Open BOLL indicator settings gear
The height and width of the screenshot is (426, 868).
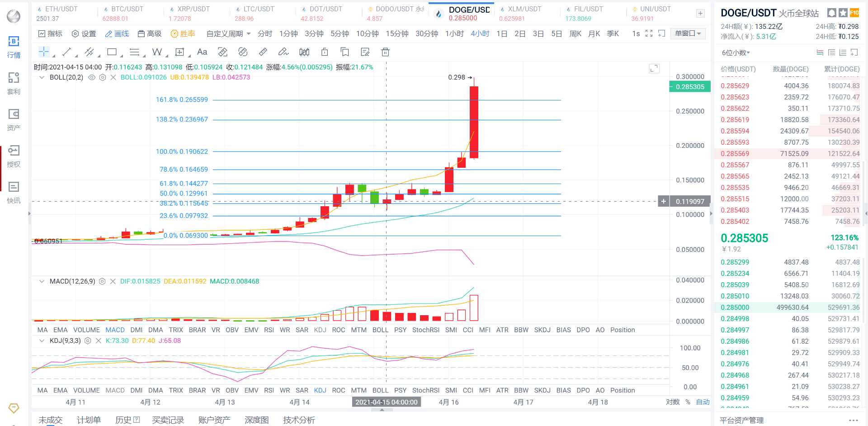pyautogui.click(x=103, y=77)
